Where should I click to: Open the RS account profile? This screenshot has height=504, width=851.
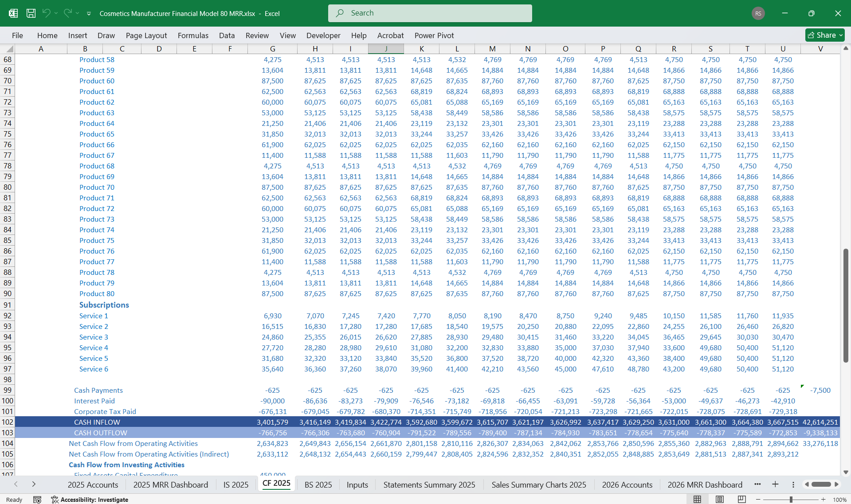[x=758, y=13]
